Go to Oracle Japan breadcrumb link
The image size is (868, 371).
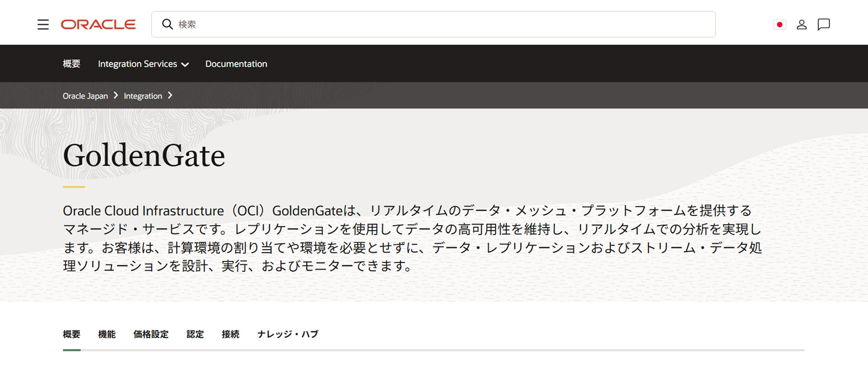tap(85, 96)
